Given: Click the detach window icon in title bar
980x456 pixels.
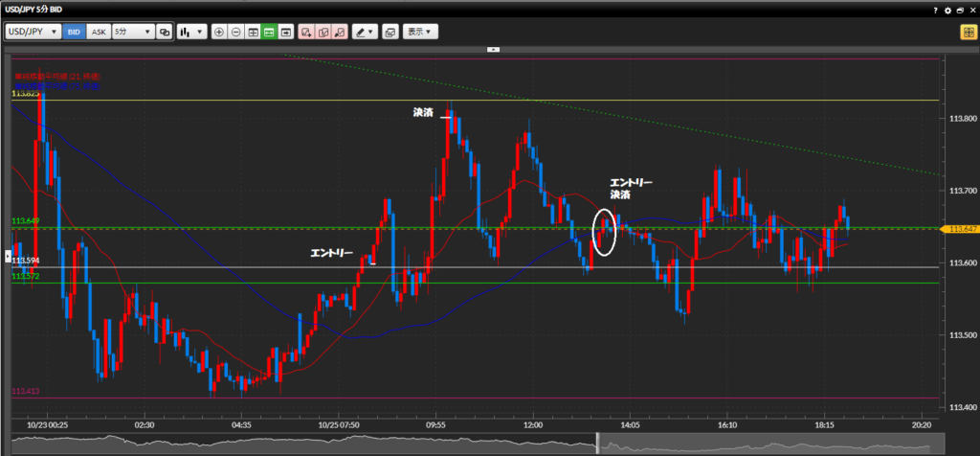Looking at the screenshot, I should coord(960,11).
